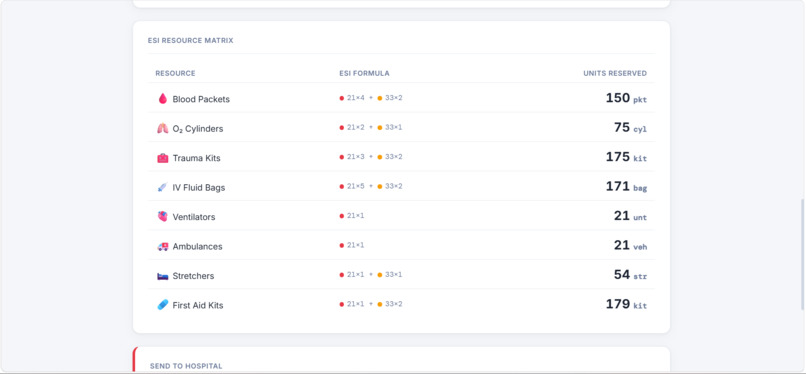Click the Ventilators heart icon

click(x=162, y=217)
